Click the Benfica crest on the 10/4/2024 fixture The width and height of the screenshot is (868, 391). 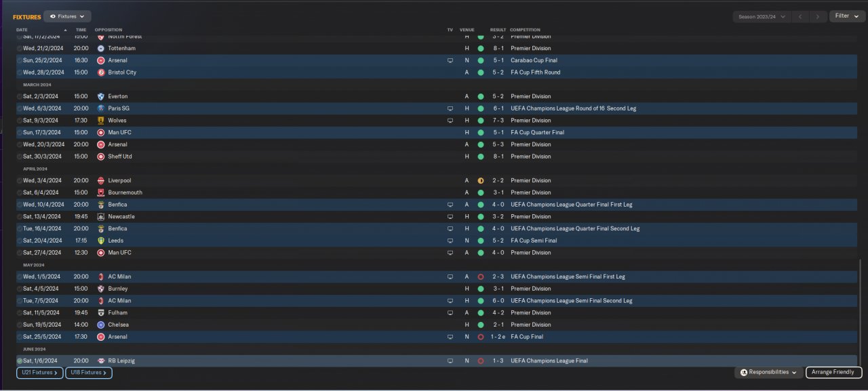[x=101, y=205]
